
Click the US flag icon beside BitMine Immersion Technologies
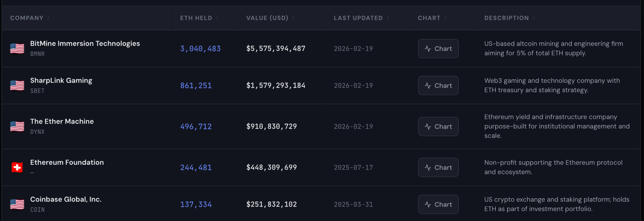pos(17,49)
